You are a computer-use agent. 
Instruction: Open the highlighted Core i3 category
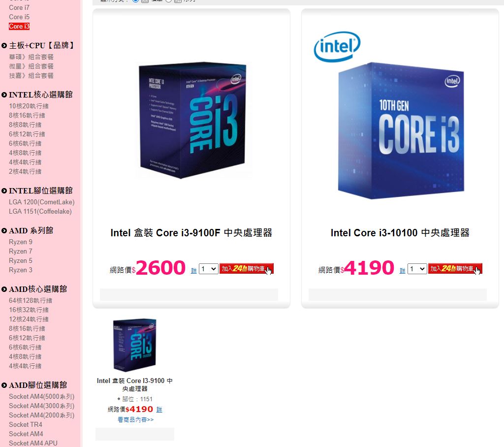pos(19,27)
